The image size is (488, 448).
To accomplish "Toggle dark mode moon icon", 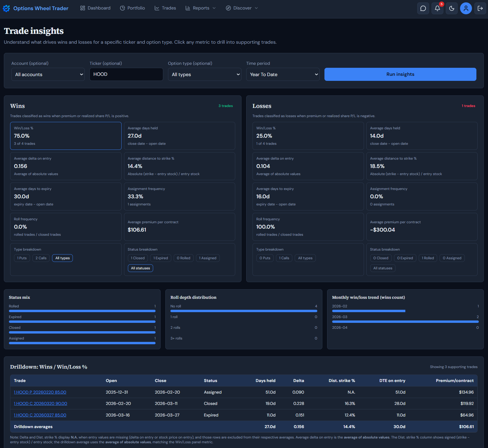I will pyautogui.click(x=451, y=8).
